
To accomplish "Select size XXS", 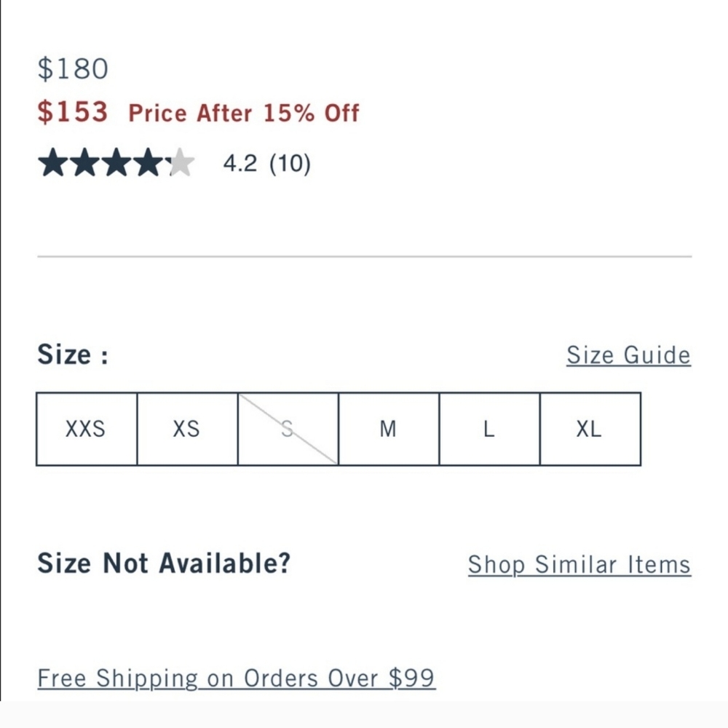I will (86, 429).
